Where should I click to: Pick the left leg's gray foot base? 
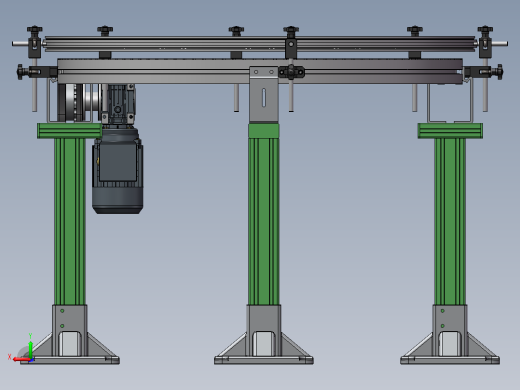click(x=70, y=334)
